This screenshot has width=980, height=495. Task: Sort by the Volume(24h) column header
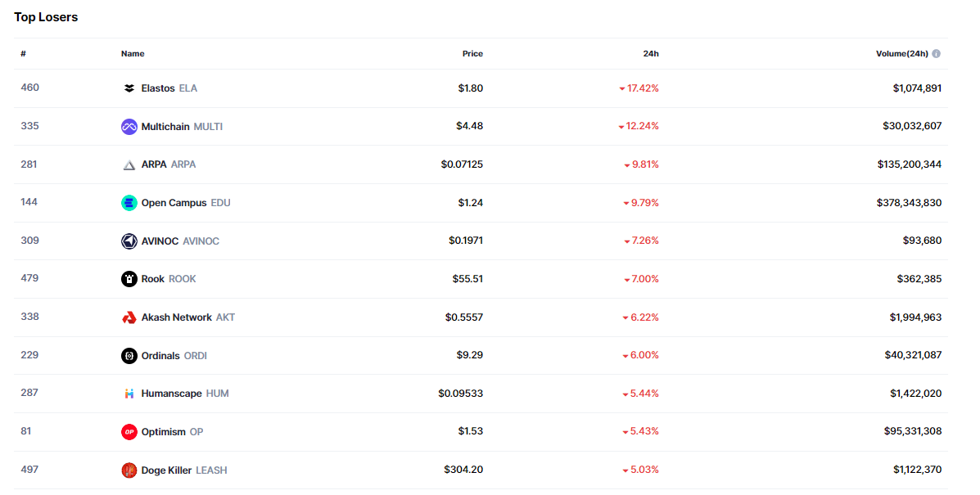pyautogui.click(x=901, y=54)
